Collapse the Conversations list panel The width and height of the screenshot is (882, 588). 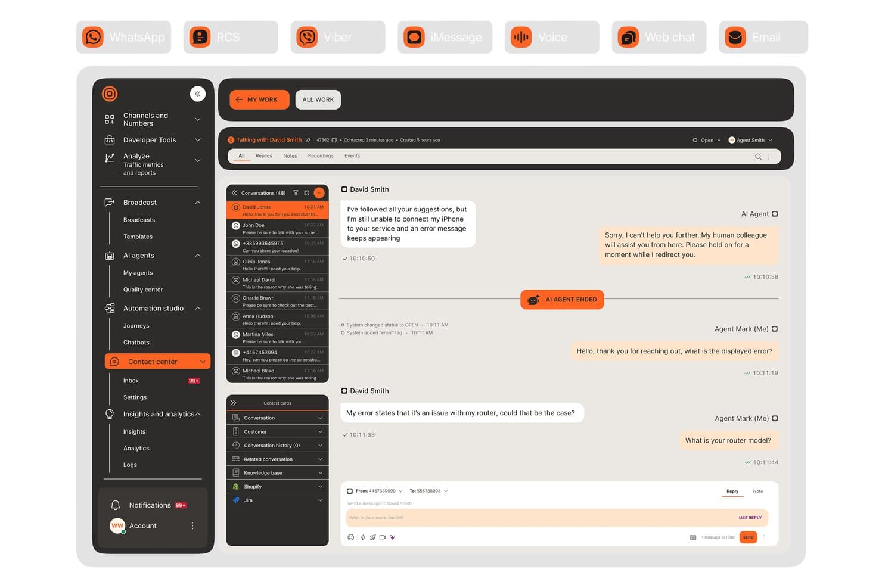click(x=235, y=193)
